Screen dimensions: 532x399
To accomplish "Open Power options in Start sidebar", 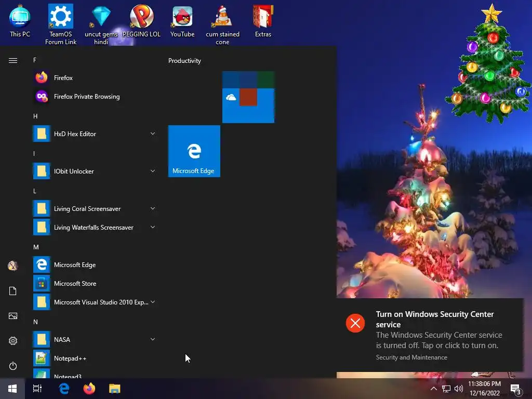I will pyautogui.click(x=13, y=366).
